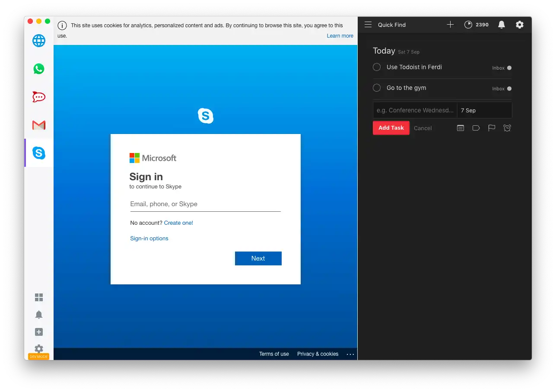
Task: Cancel adding the new task
Action: point(423,128)
